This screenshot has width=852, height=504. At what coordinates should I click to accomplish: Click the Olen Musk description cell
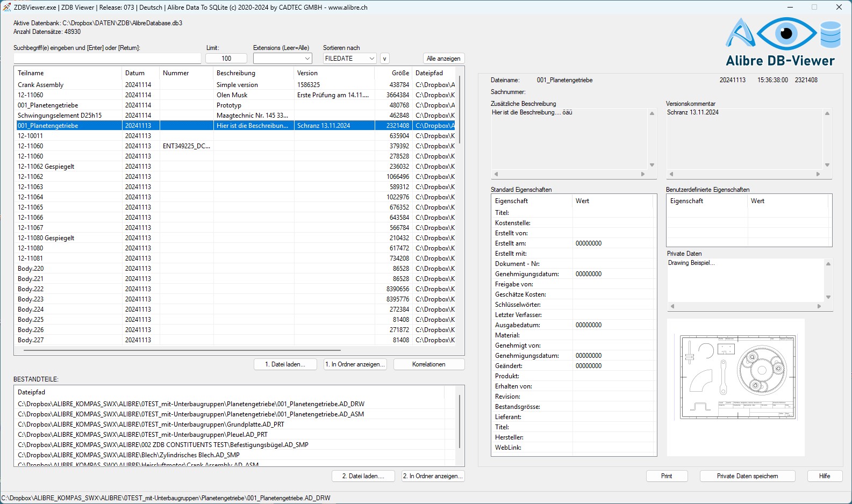[254, 95]
